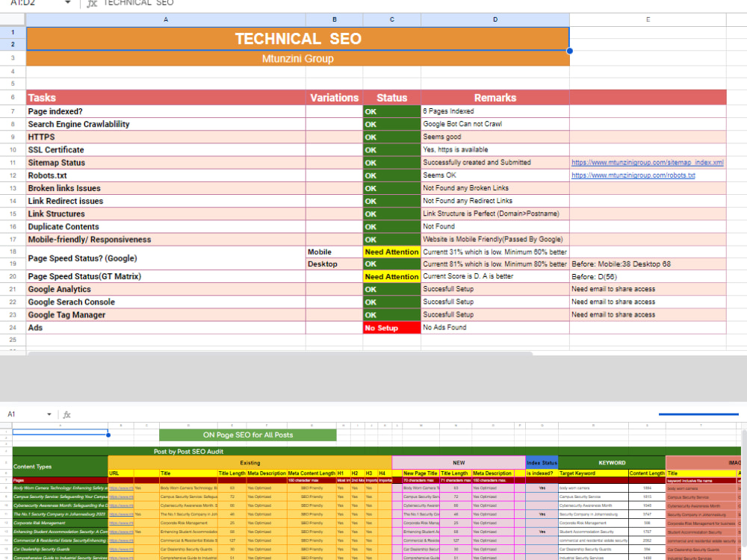Viewport: 747px width, 560px height.
Task: Click the top sheet horizontal scrollbar
Action: (x=280, y=354)
